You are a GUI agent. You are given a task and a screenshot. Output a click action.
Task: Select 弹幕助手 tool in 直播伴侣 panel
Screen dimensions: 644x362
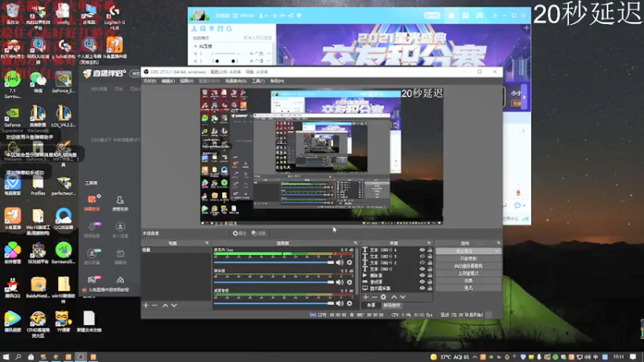[92, 203]
